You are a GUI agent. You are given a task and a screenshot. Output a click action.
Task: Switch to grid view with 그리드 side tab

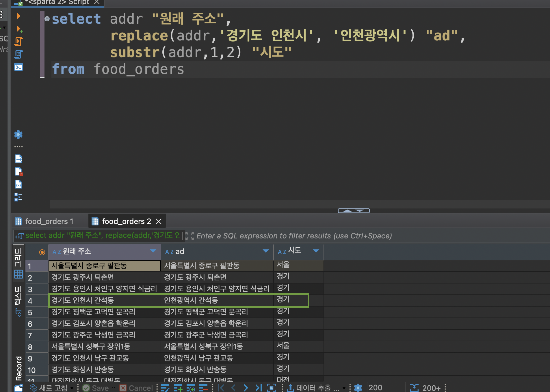pyautogui.click(x=18, y=263)
